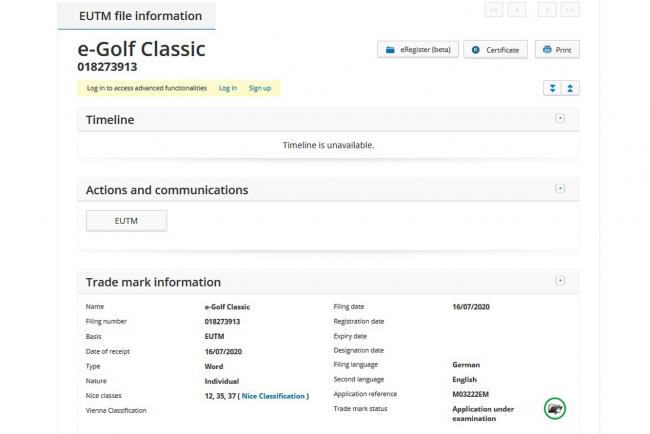Open the Nice Classification link

coord(273,396)
